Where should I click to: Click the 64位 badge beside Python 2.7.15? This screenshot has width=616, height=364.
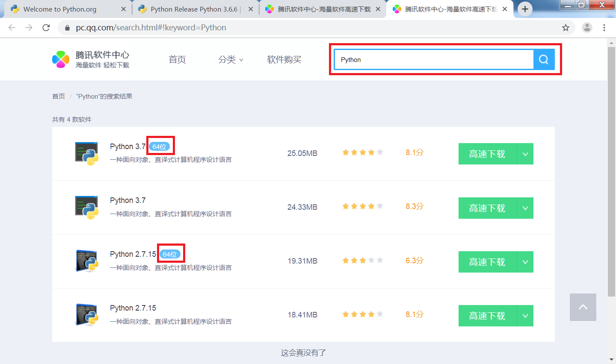coord(170,254)
